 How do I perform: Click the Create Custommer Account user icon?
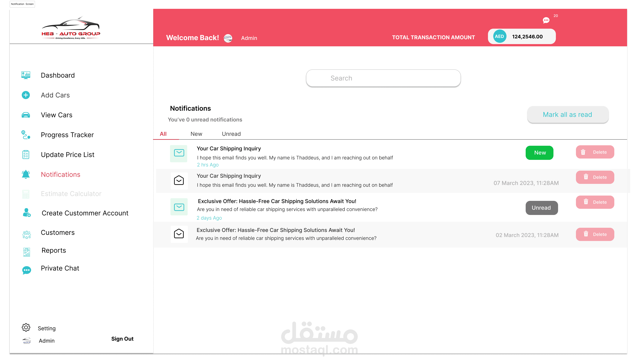tap(26, 213)
